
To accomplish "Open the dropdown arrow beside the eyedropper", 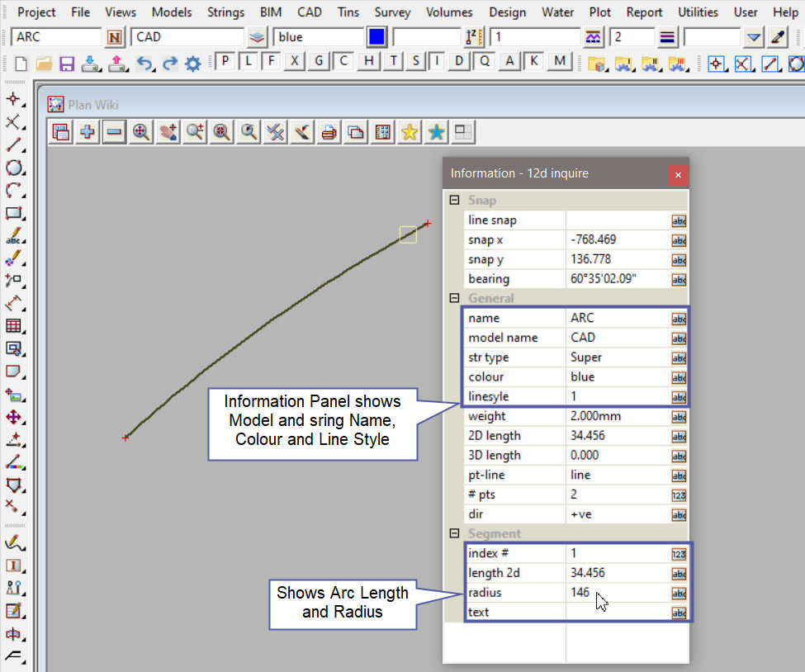I will [x=753, y=37].
